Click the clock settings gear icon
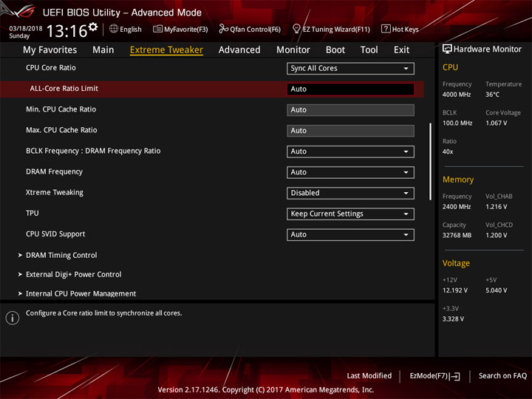 93,27
